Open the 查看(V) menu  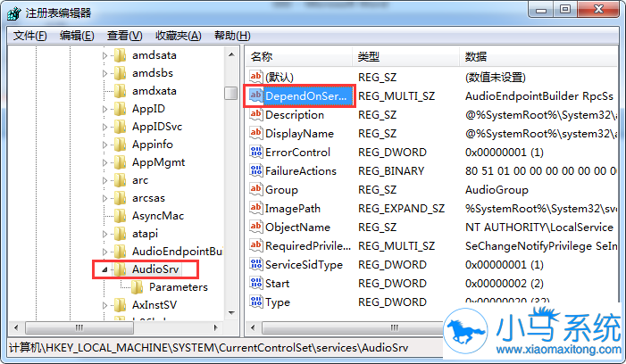(124, 36)
